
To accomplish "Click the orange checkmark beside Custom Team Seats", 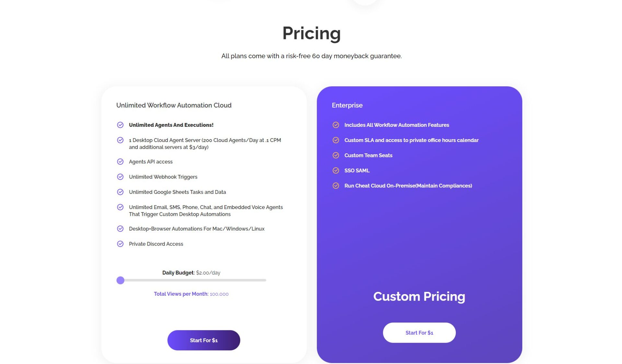I will click(x=336, y=155).
